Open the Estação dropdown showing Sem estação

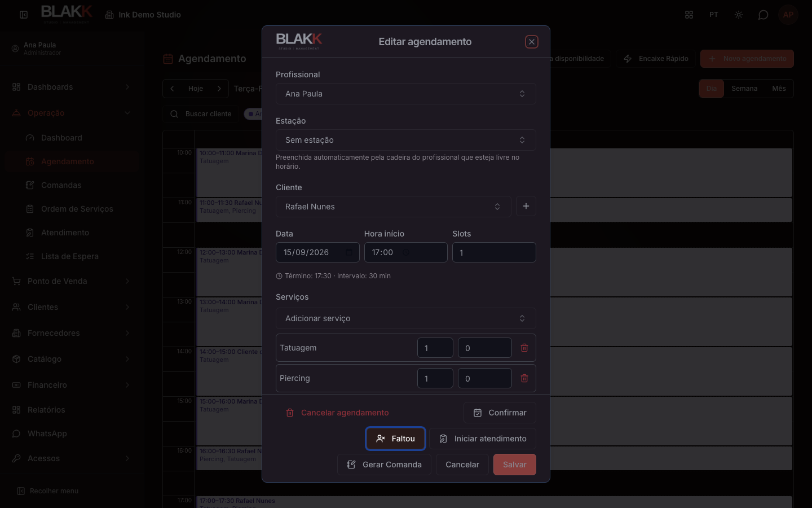tap(406, 140)
